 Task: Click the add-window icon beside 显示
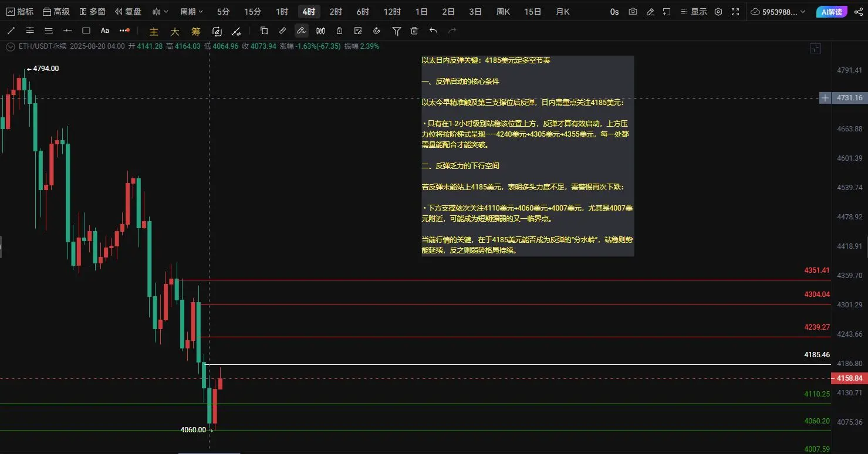point(667,11)
